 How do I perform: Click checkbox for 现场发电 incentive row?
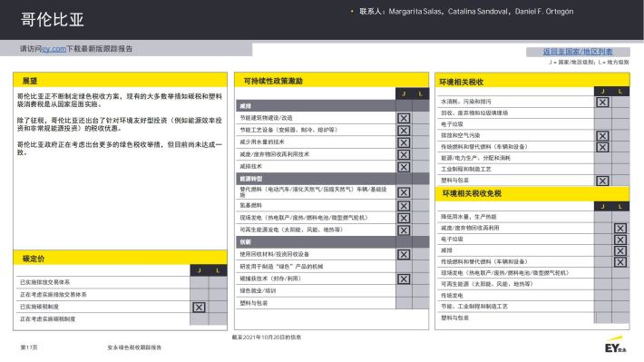pos(404,218)
